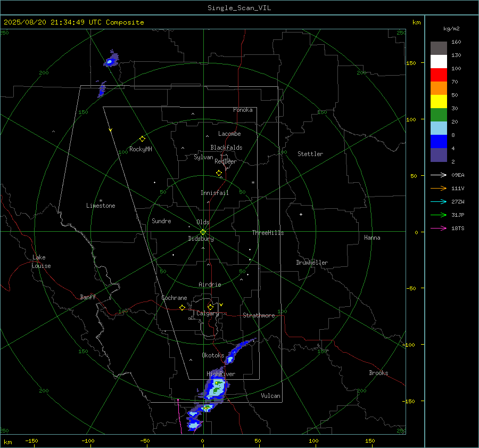Click the white 130 legend color block
This screenshot has width=479, height=448.
coord(439,61)
